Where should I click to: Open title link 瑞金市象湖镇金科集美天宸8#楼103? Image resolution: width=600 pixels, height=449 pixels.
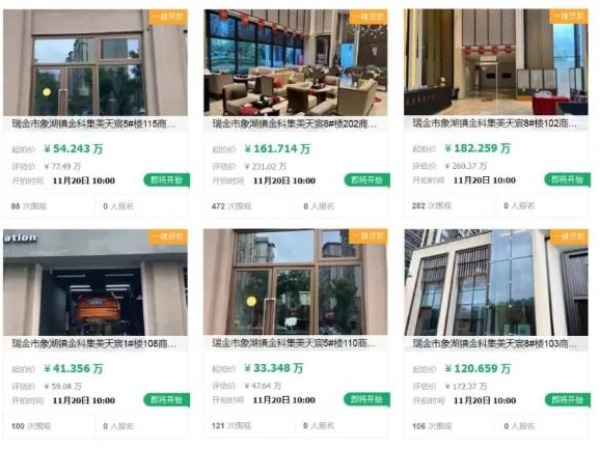495,344
